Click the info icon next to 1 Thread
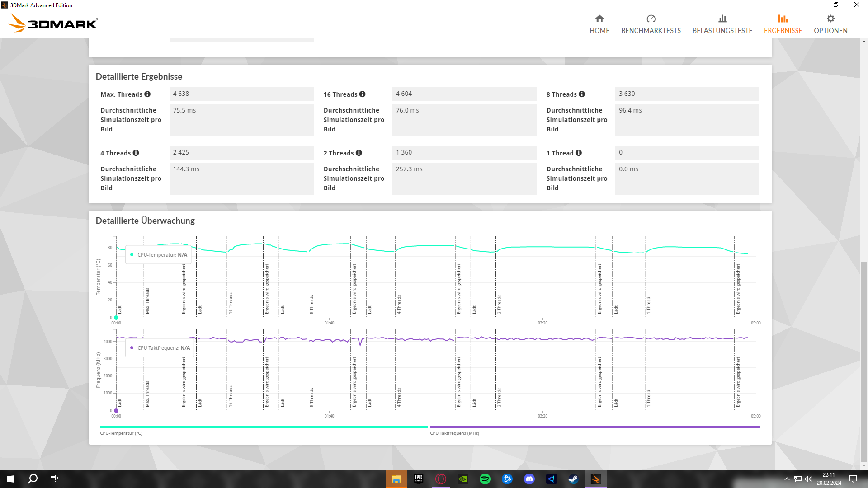 click(x=579, y=153)
